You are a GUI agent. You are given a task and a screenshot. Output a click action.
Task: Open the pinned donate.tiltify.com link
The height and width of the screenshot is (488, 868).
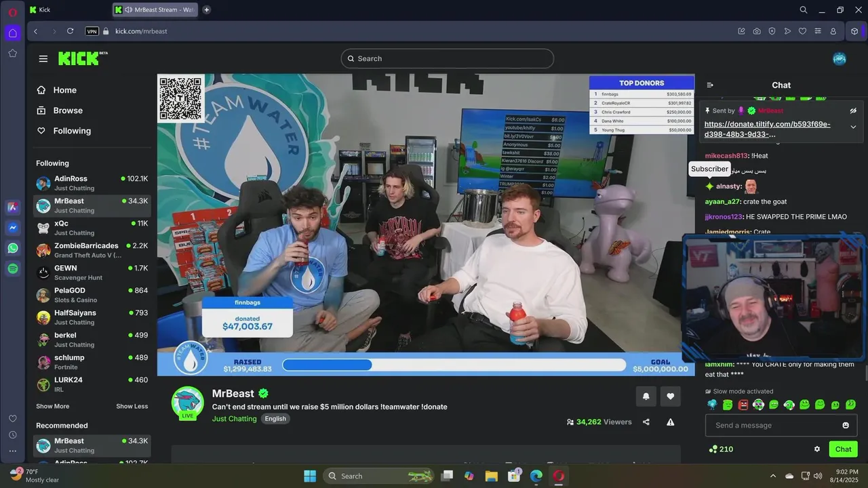(767, 129)
